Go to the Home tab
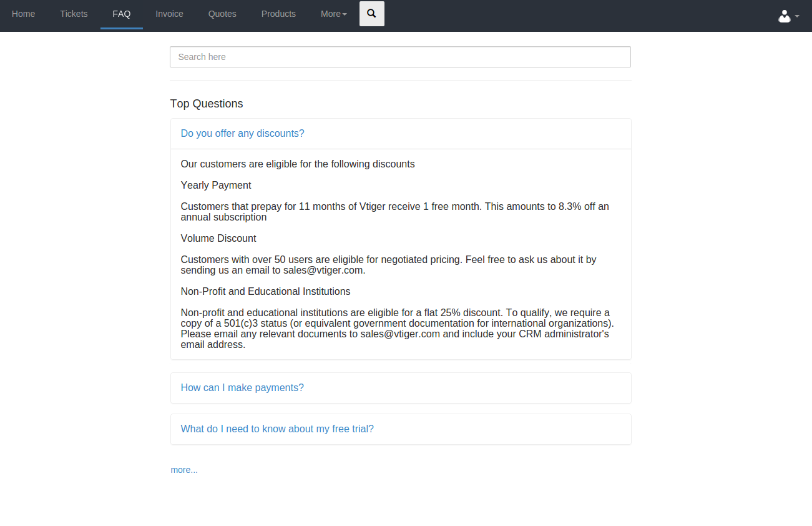This screenshot has height=526, width=812. point(24,14)
